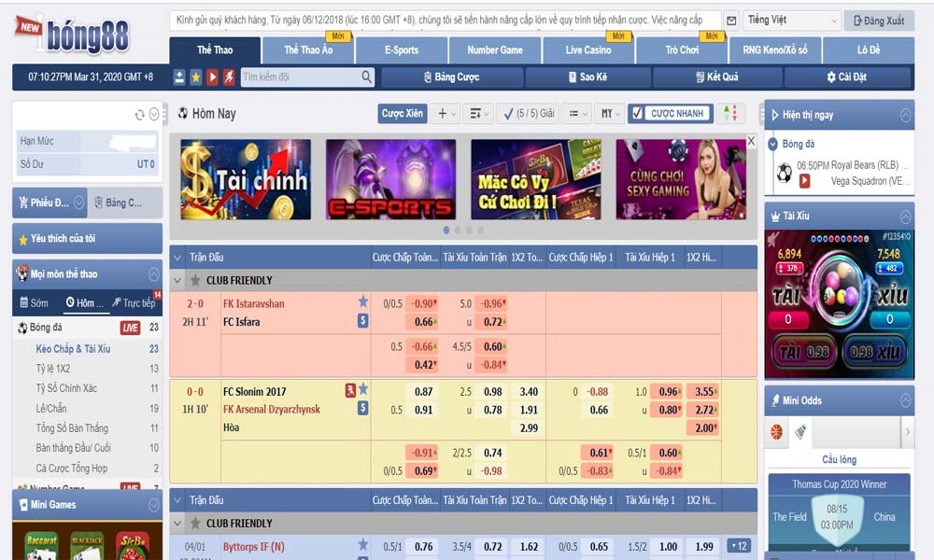The height and width of the screenshot is (560, 934).
Task: Click the odds change arrows icon
Action: tap(730, 114)
